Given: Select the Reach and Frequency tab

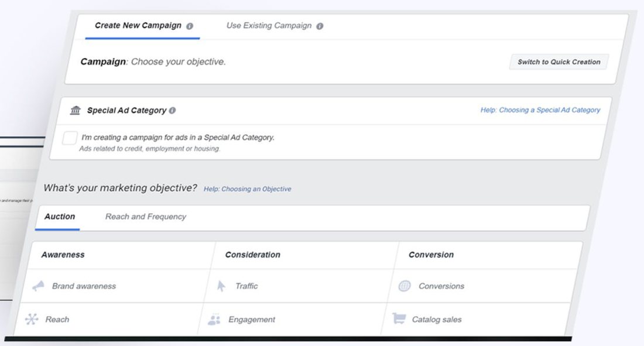Looking at the screenshot, I should [145, 217].
